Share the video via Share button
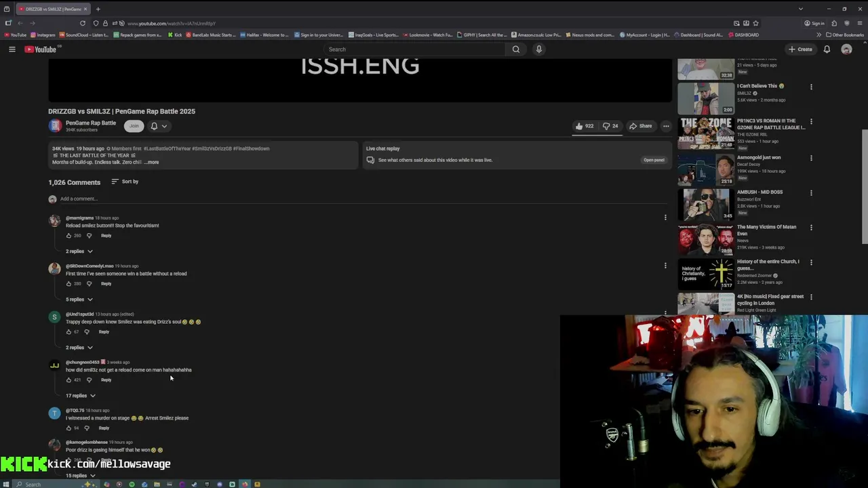Screen dimensions: 868x488 pyautogui.click(x=641, y=126)
